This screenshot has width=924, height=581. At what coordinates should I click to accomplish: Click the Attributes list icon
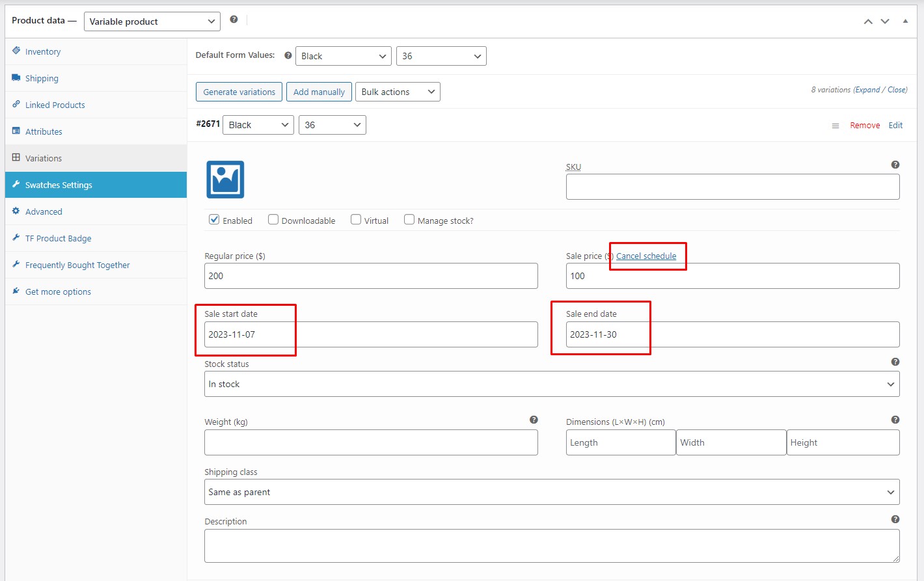click(x=16, y=131)
